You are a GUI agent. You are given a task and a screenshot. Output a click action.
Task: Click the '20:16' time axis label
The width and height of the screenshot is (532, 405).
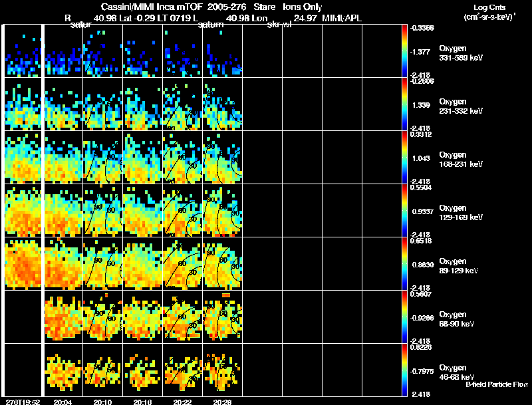pyautogui.click(x=142, y=402)
